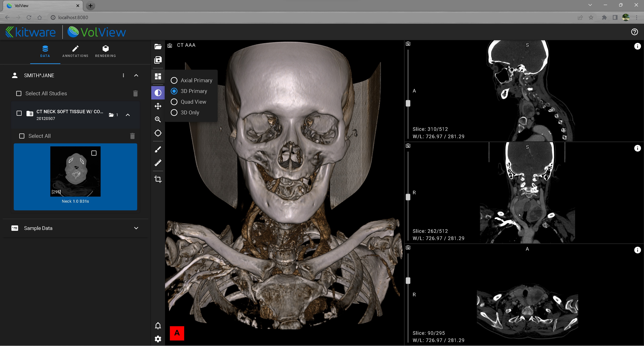The height and width of the screenshot is (346, 644).
Task: Switch to the Rendering tab
Action: click(x=105, y=52)
